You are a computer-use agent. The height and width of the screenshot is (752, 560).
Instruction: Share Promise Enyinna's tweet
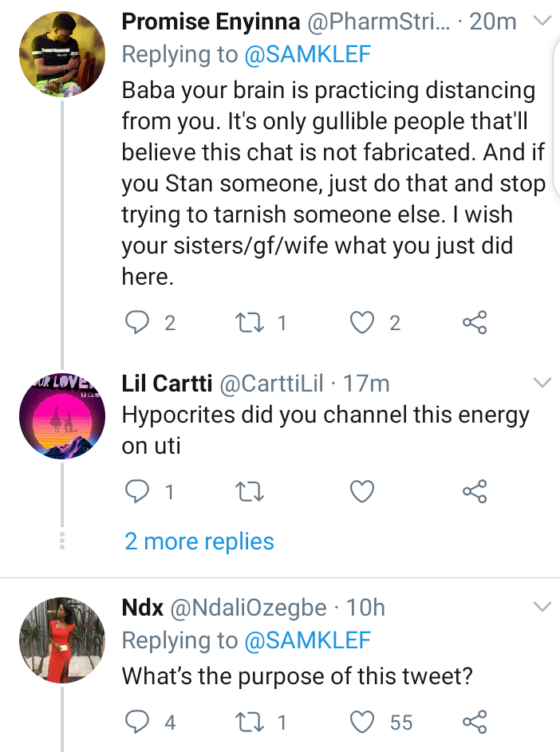click(475, 322)
